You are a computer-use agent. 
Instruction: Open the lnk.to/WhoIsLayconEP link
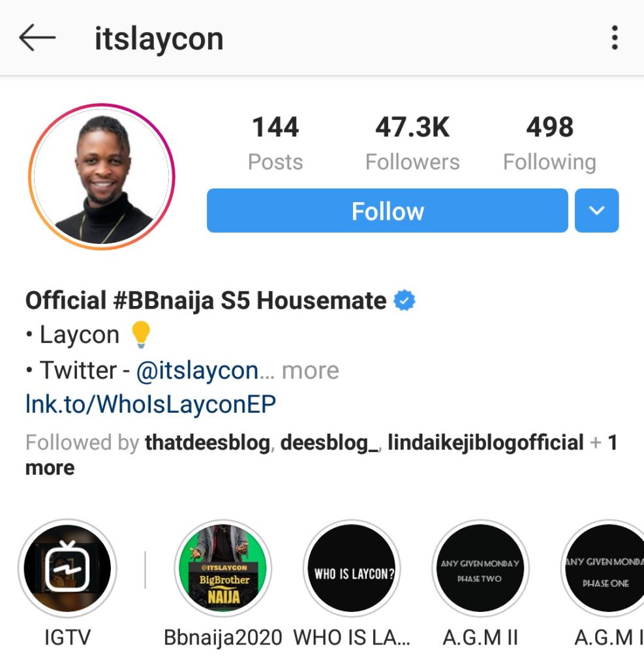click(x=151, y=404)
